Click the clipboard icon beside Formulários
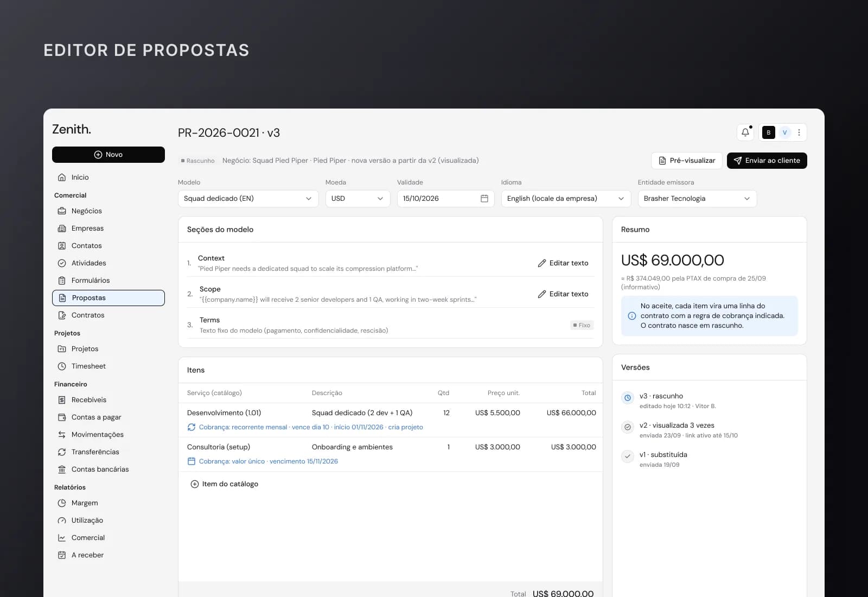The height and width of the screenshot is (597, 868). point(62,281)
